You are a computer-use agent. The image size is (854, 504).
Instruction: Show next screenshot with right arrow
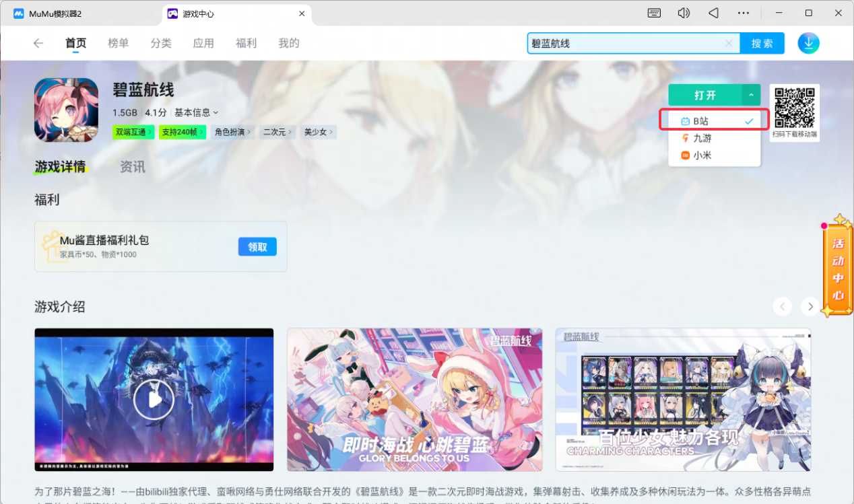810,307
